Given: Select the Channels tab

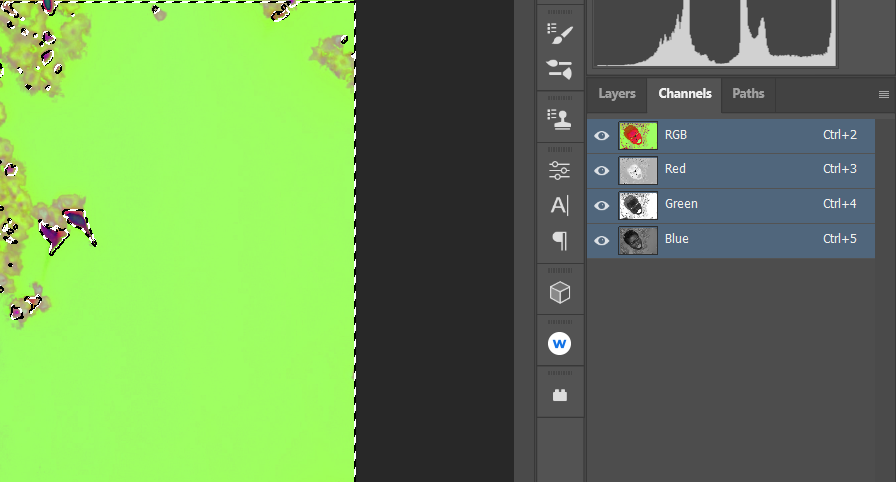Looking at the screenshot, I should tap(685, 94).
